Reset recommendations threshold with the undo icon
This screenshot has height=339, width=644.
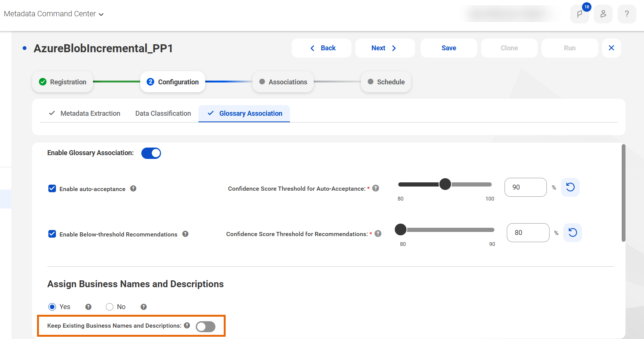pos(573,233)
